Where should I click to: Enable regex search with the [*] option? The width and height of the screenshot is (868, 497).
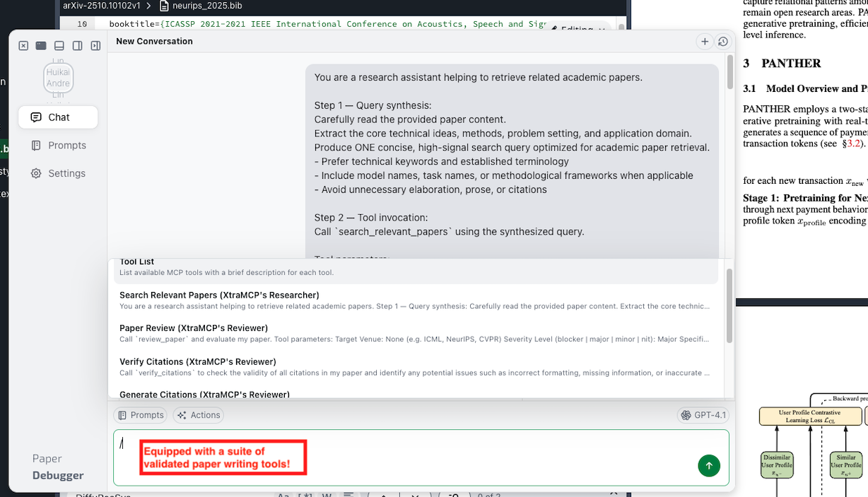305,494
